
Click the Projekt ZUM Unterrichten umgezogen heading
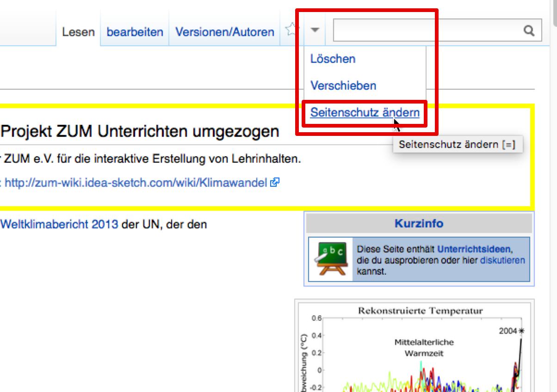coord(140,132)
